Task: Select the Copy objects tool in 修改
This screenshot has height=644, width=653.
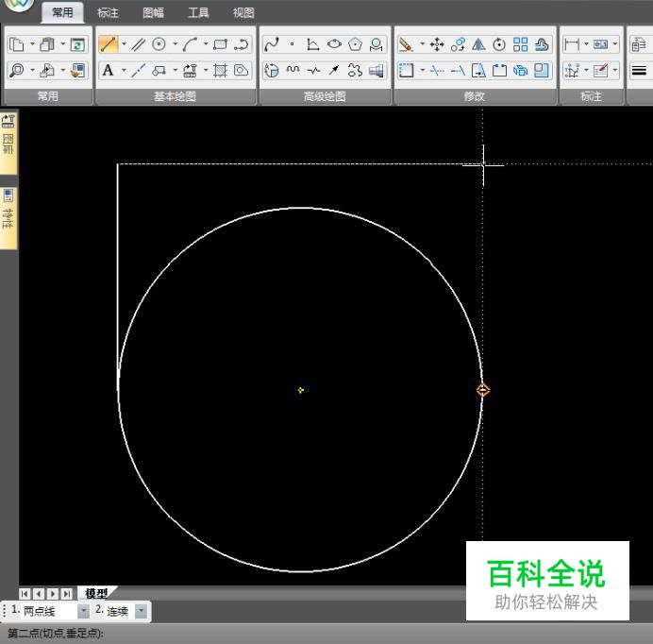Action: [x=458, y=44]
